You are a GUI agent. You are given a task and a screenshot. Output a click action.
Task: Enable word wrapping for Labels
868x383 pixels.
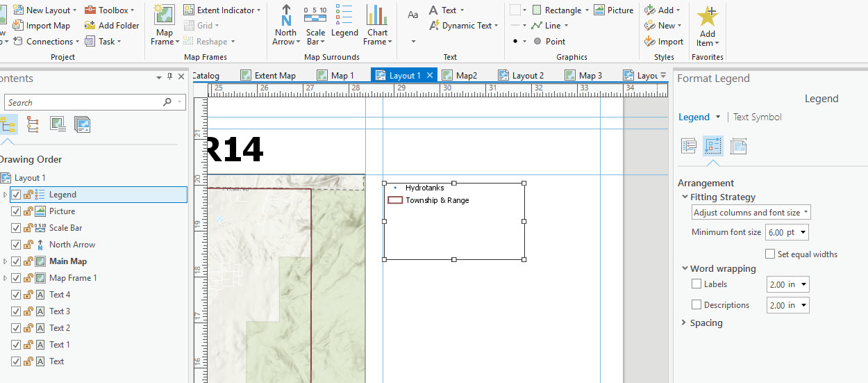[x=696, y=284]
